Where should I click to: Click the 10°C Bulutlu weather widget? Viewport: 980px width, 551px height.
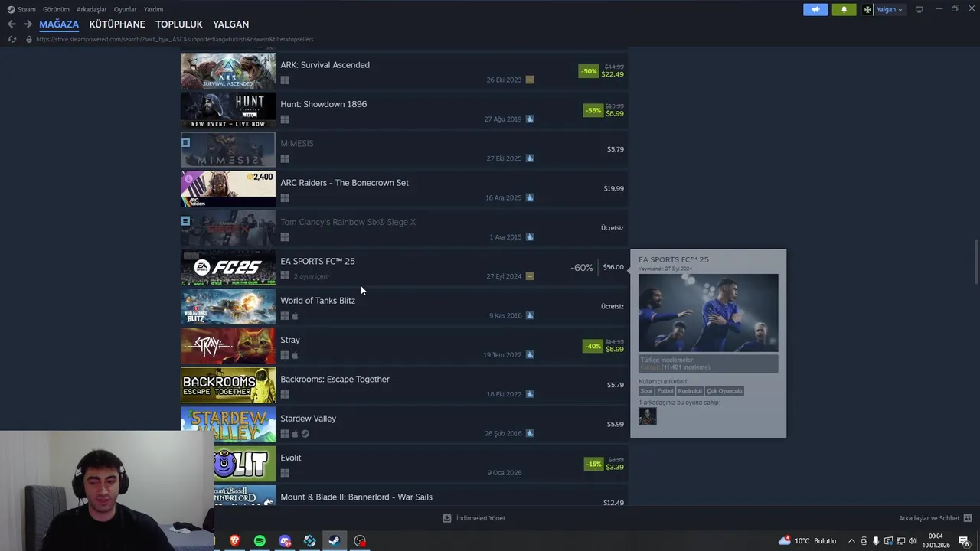[808, 541]
